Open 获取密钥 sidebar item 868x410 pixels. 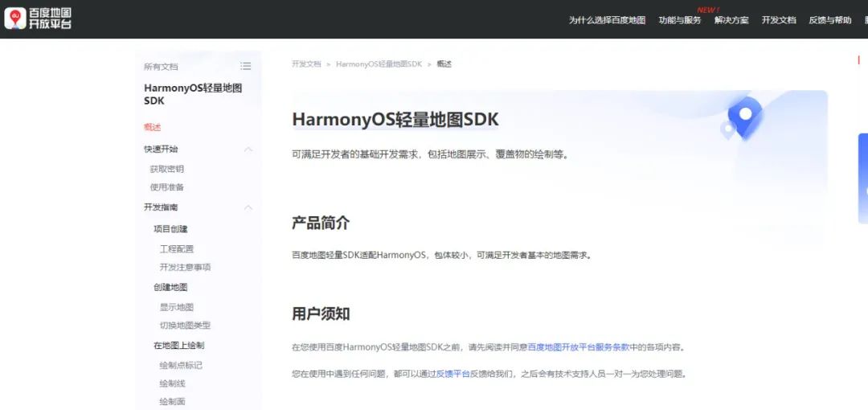pos(166,169)
